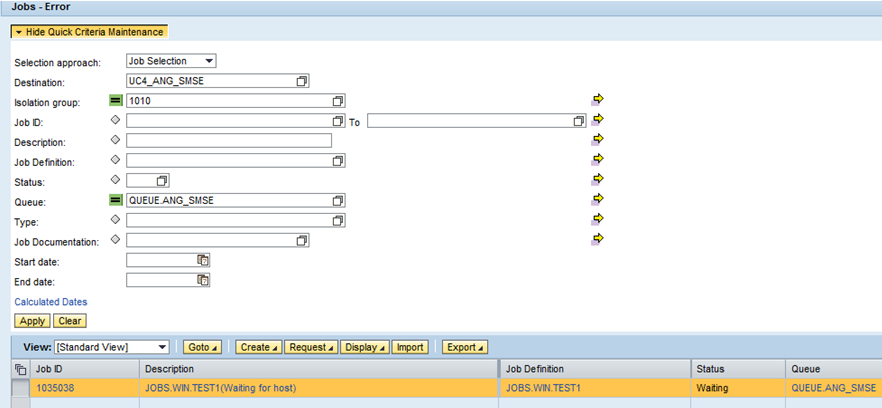Open the Export menu

[465, 347]
